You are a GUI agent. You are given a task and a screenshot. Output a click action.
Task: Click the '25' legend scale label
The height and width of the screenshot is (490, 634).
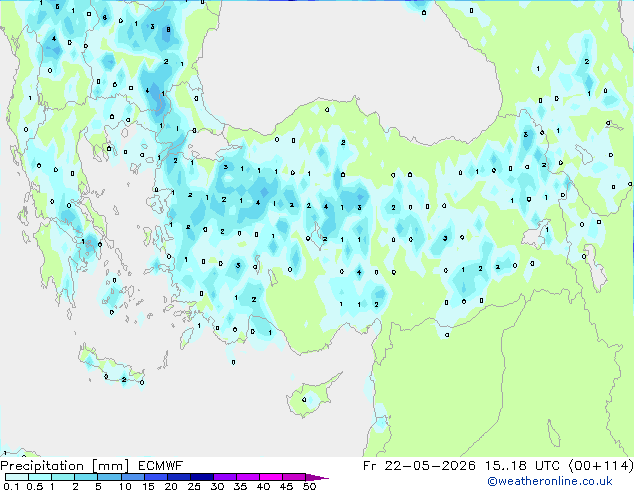point(194,486)
